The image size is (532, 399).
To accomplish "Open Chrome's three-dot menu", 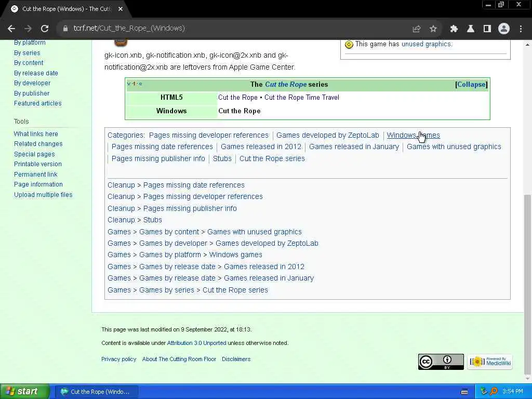I will point(521,29).
